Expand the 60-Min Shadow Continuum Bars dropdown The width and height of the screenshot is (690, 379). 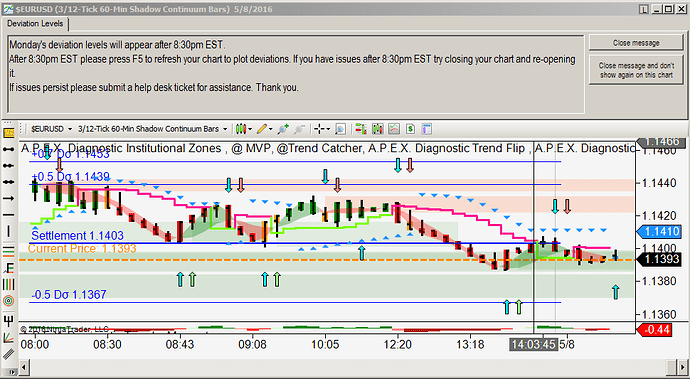152,129
